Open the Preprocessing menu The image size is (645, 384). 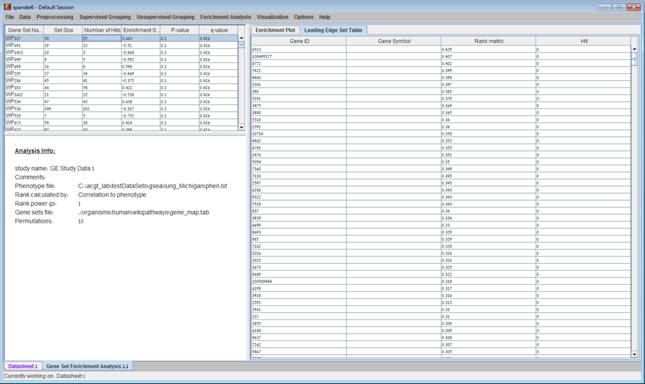tap(55, 17)
